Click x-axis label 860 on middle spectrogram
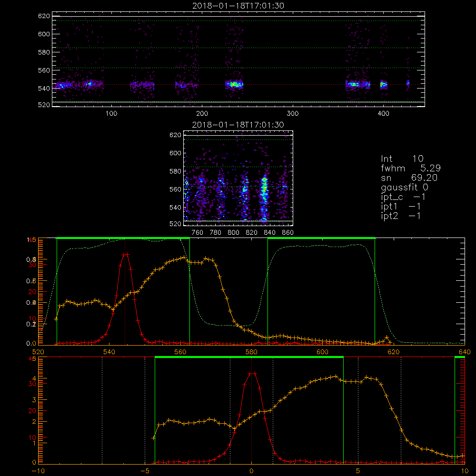 288,233
